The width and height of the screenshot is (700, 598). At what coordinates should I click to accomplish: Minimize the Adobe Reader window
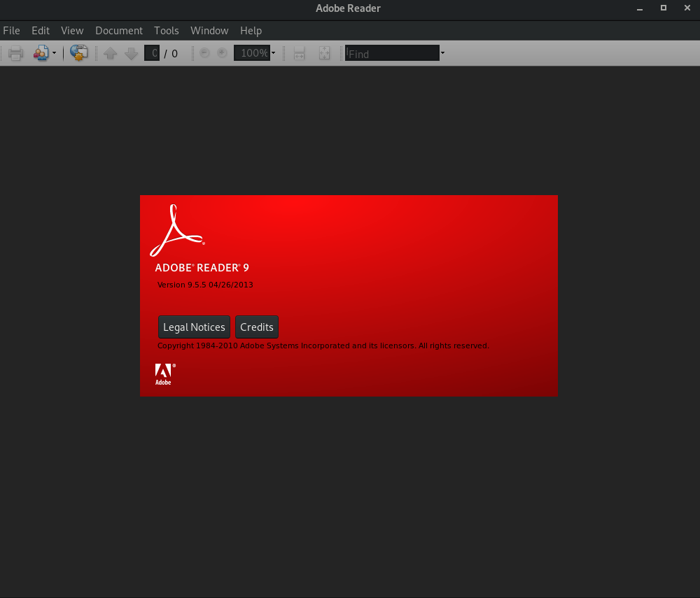point(640,8)
